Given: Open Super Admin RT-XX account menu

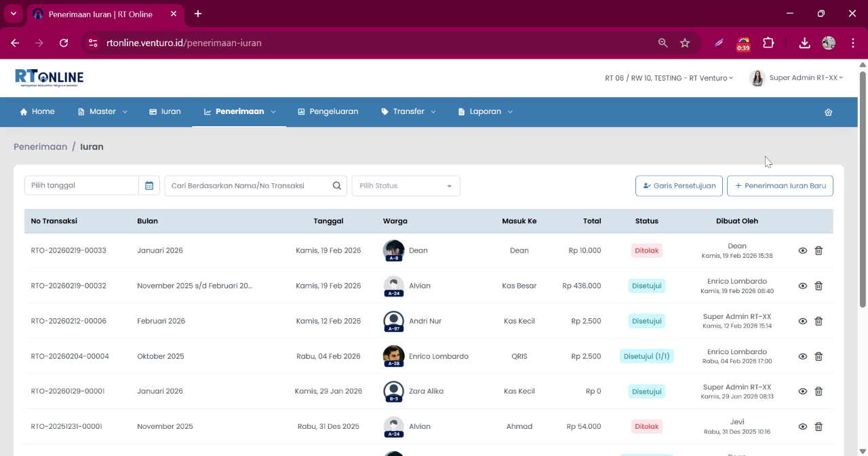Looking at the screenshot, I should pyautogui.click(x=806, y=78).
